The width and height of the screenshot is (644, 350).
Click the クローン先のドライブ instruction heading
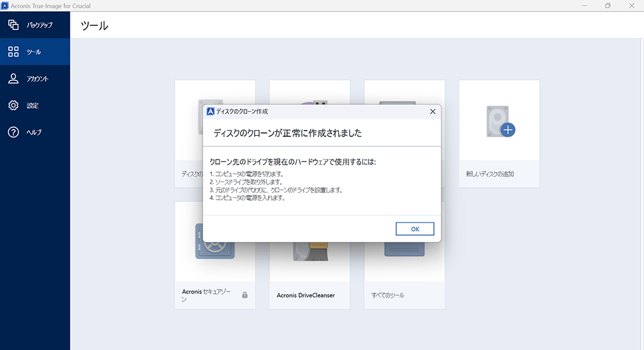[292, 162]
